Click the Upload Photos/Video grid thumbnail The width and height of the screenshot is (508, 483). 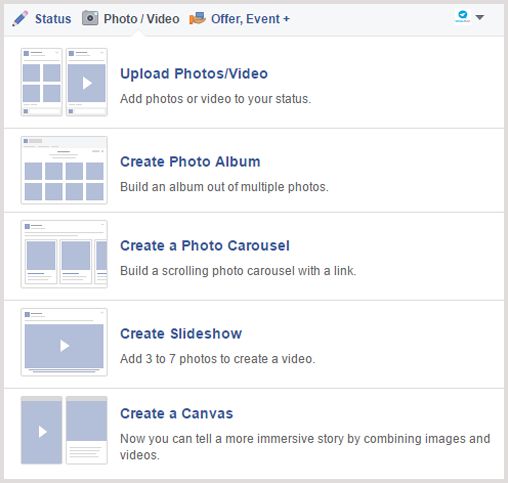pos(42,82)
